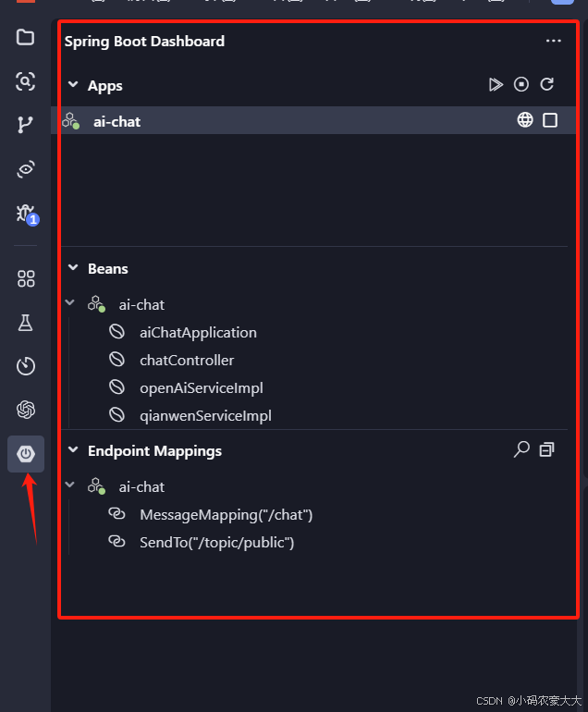Click the Apps section header label

click(104, 86)
